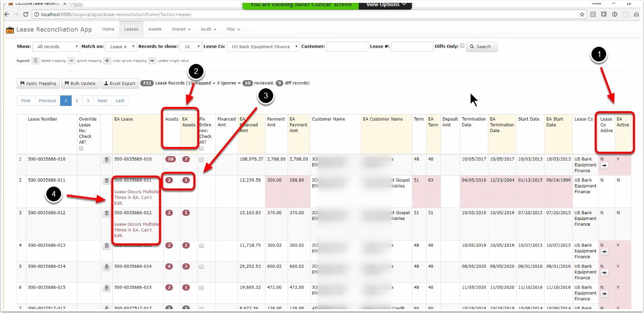Tick the Fix Entire row checkbox for lease 500-0035686-014

(x=202, y=267)
